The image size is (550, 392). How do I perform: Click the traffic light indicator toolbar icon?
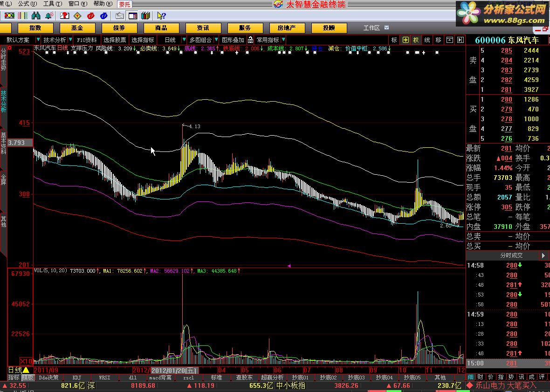9,16
